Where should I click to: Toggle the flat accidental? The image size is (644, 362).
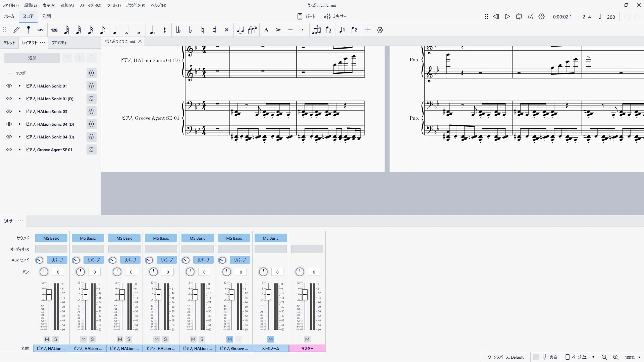[190, 30]
